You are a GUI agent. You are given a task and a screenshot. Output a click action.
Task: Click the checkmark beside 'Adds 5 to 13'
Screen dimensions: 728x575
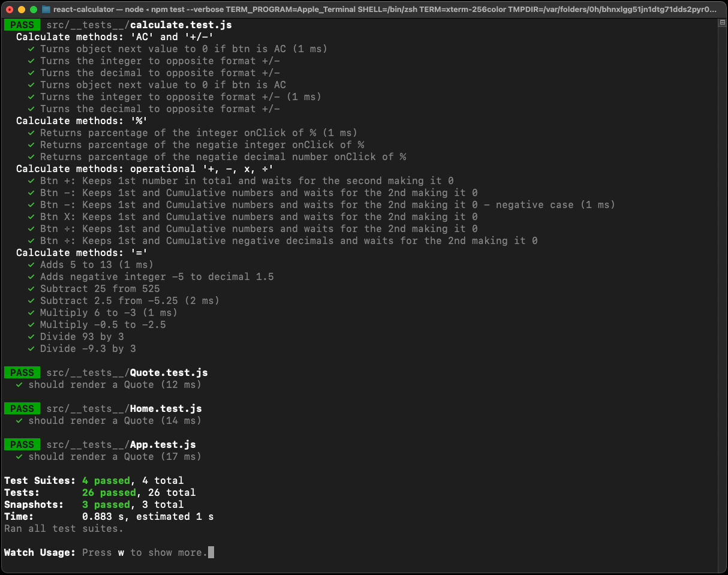click(x=31, y=264)
